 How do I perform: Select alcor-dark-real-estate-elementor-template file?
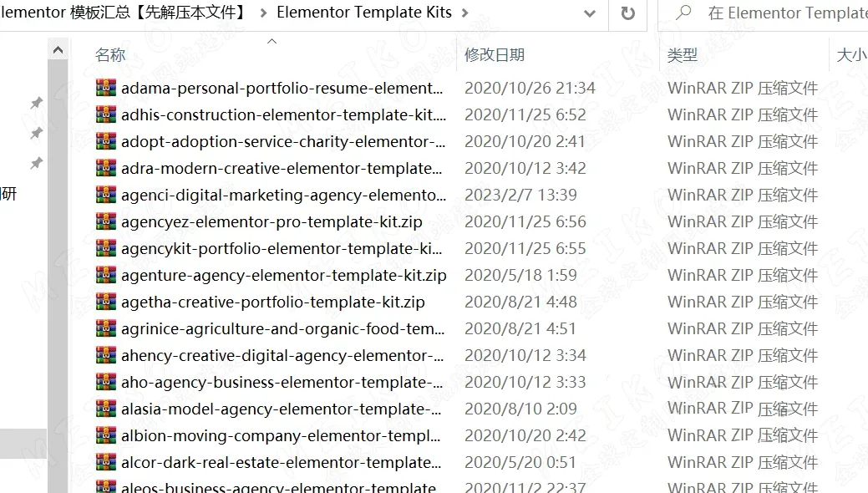282,462
